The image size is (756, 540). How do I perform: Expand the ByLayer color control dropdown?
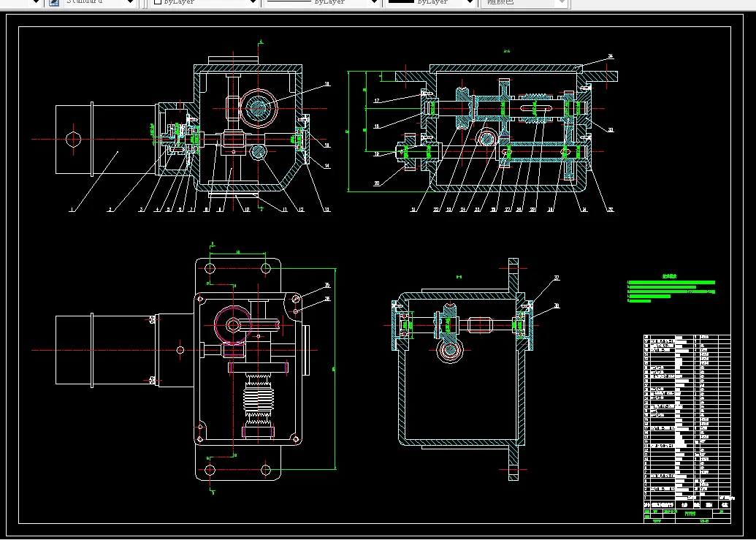point(253,2)
